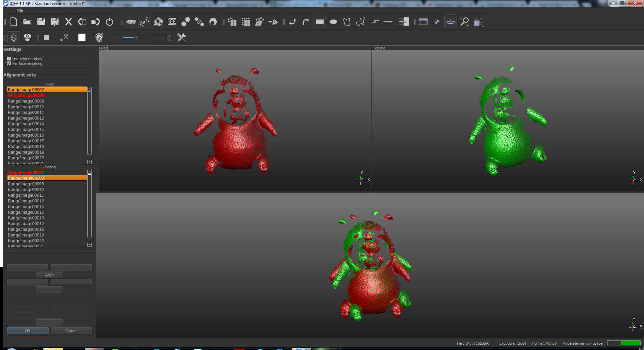
Task: Click the white color swatch
Action: tap(82, 37)
